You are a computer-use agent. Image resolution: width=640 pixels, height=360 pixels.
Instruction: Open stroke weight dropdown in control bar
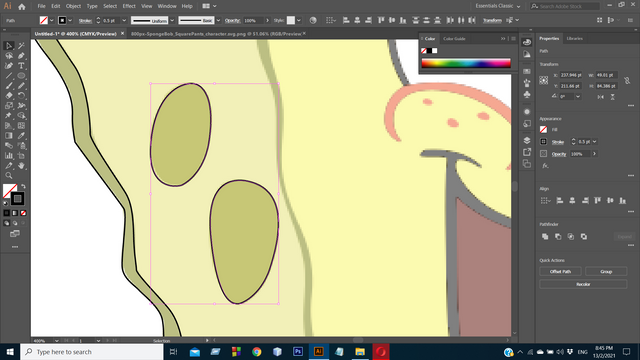click(x=124, y=20)
